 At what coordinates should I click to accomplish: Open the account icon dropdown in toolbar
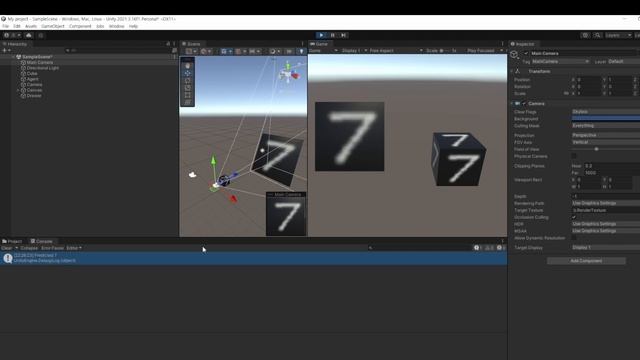12,36
